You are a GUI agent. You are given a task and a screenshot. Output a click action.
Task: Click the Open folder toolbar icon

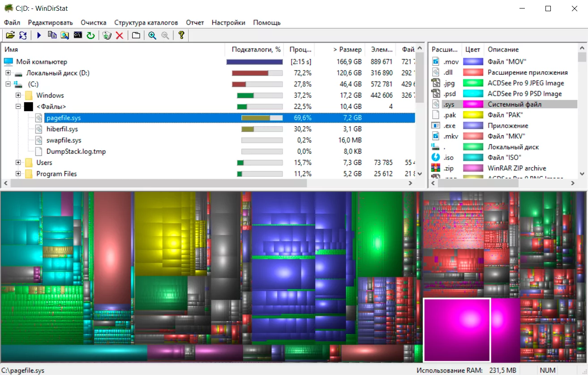[10, 35]
